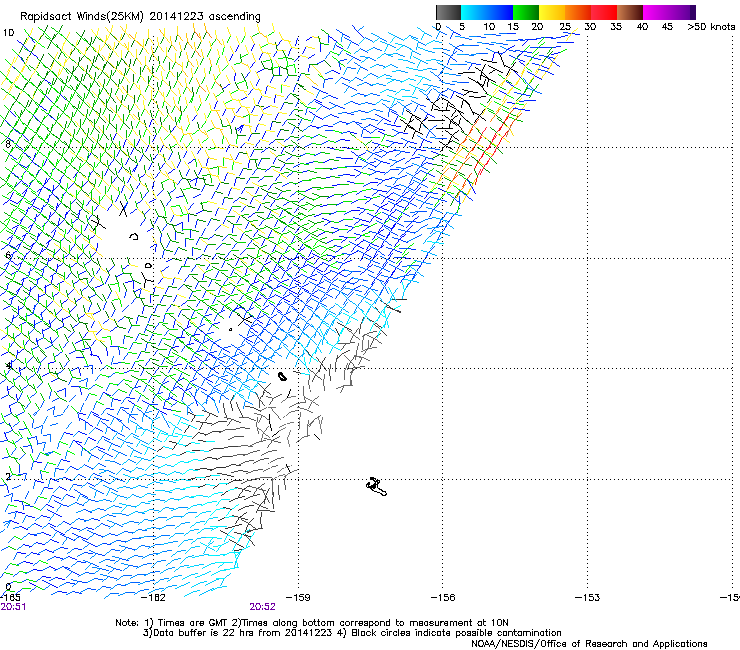740x650 pixels.
Task: Click the red 30-35 knots legend swatch
Action: pyautogui.click(x=604, y=12)
